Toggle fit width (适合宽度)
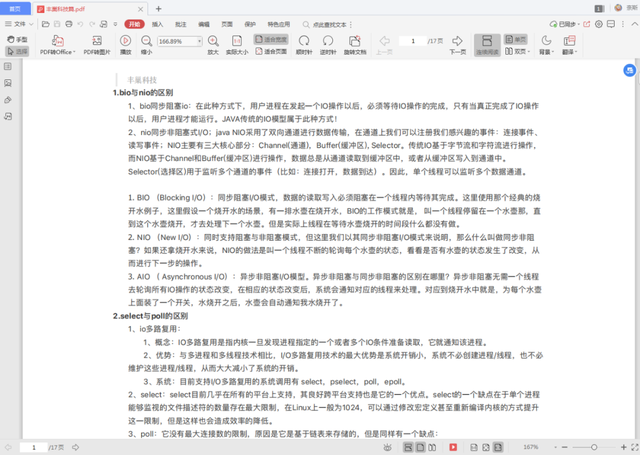 271,39
